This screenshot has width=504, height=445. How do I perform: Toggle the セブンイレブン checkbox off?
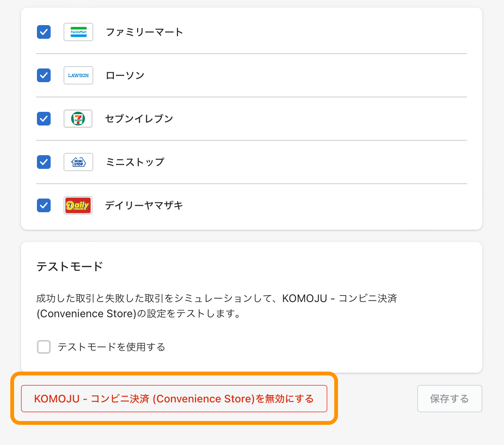pos(44,119)
